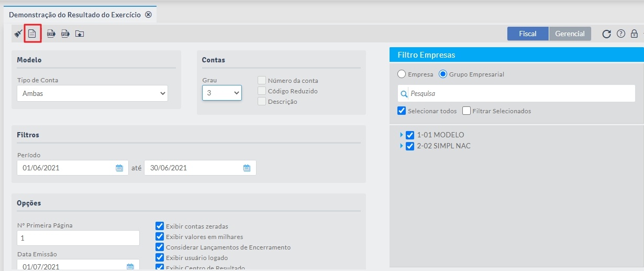Export the report to CSV
644x271 pixels.
coord(51,34)
